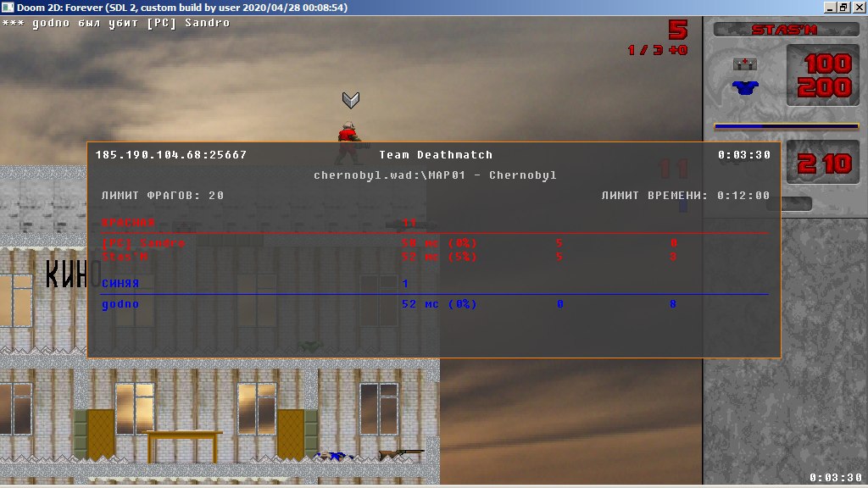
Task: Click Stas'M ping 52 мс (5%)
Action: (x=440, y=257)
